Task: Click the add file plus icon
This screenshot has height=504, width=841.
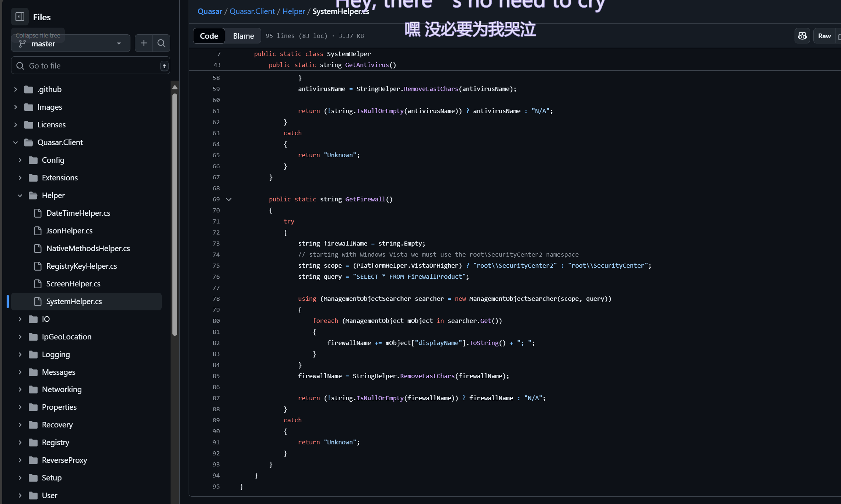Action: pyautogui.click(x=144, y=43)
